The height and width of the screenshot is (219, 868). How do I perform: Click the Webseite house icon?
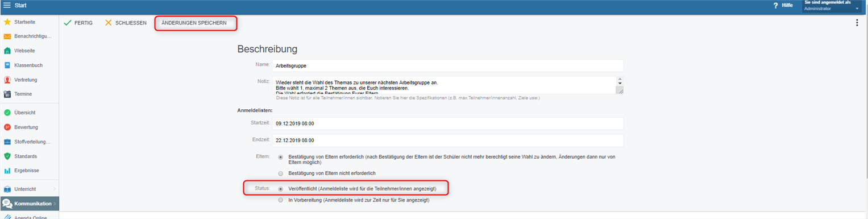(7, 51)
